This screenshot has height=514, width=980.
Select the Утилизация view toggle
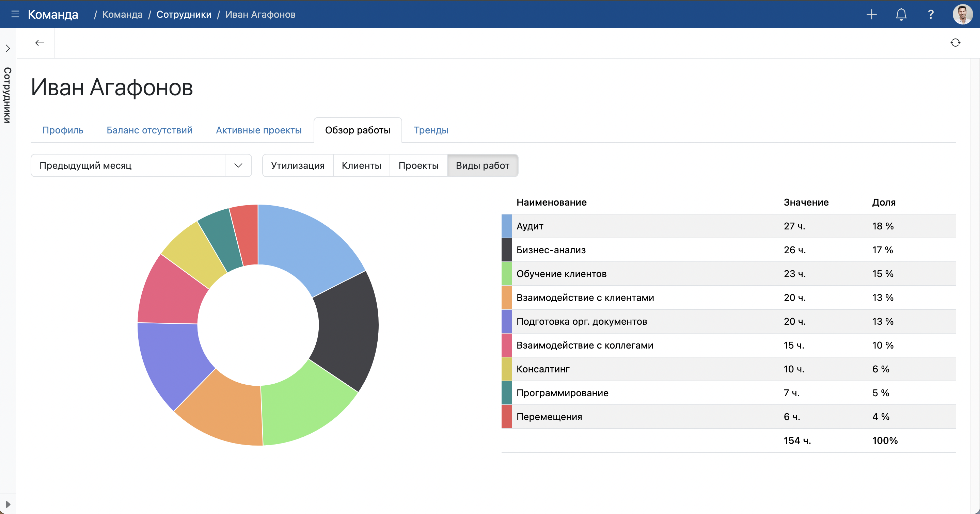298,165
